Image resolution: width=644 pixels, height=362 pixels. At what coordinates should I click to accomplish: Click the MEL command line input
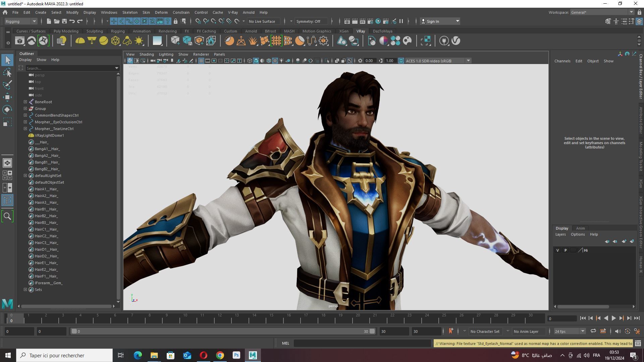point(362,343)
